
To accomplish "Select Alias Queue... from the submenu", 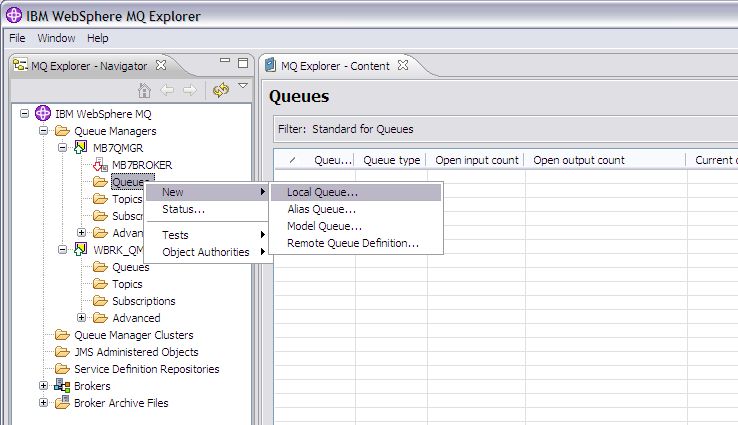I will click(356, 209).
